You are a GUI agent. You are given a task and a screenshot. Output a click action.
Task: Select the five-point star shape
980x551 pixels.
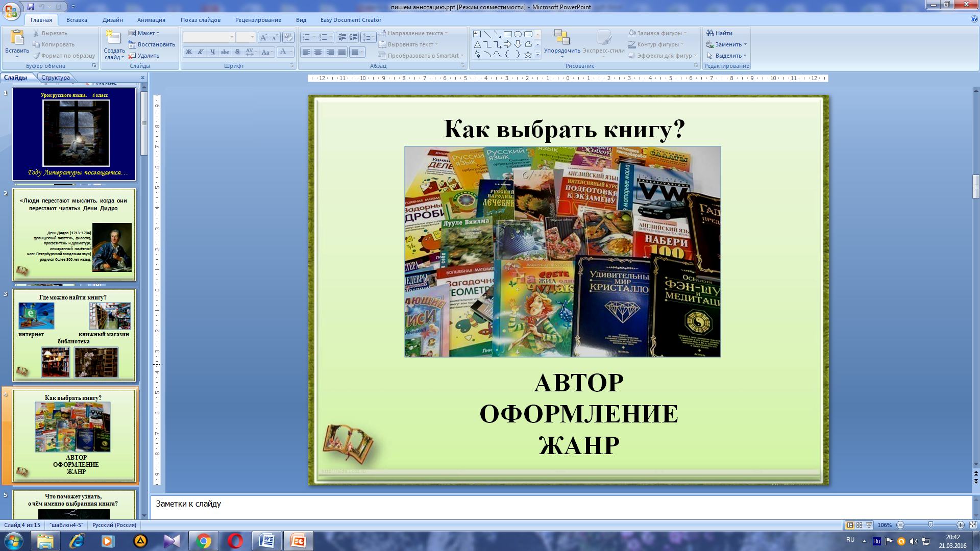click(x=528, y=55)
